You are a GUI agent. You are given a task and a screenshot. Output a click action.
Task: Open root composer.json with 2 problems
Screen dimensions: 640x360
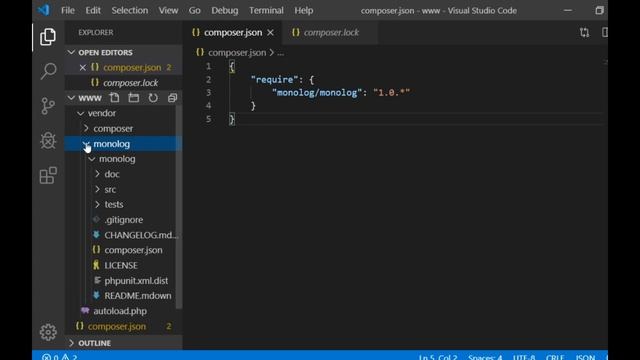[x=117, y=327]
